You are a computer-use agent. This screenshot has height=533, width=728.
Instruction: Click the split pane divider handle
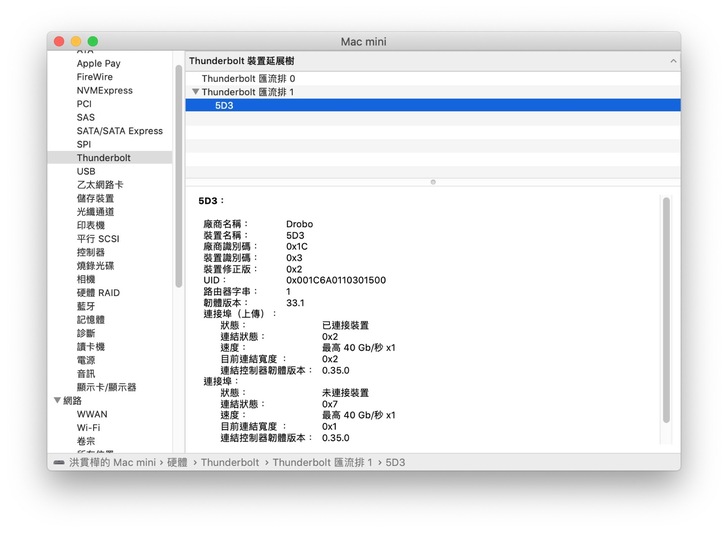click(432, 182)
